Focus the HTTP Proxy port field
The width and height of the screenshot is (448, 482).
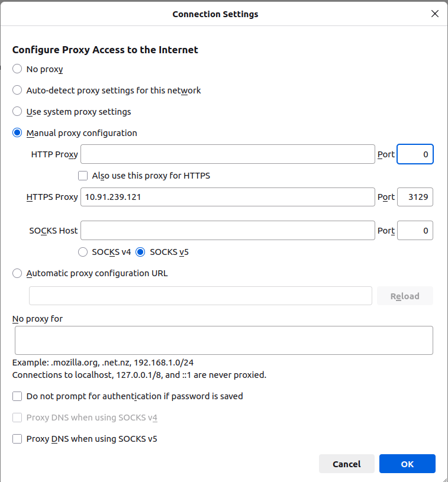(415, 154)
